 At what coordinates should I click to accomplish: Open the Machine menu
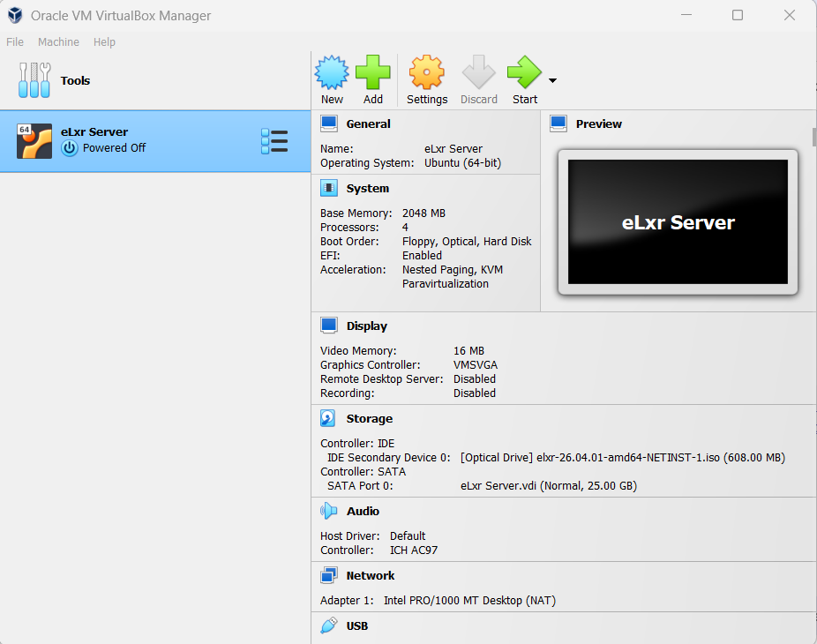point(58,41)
